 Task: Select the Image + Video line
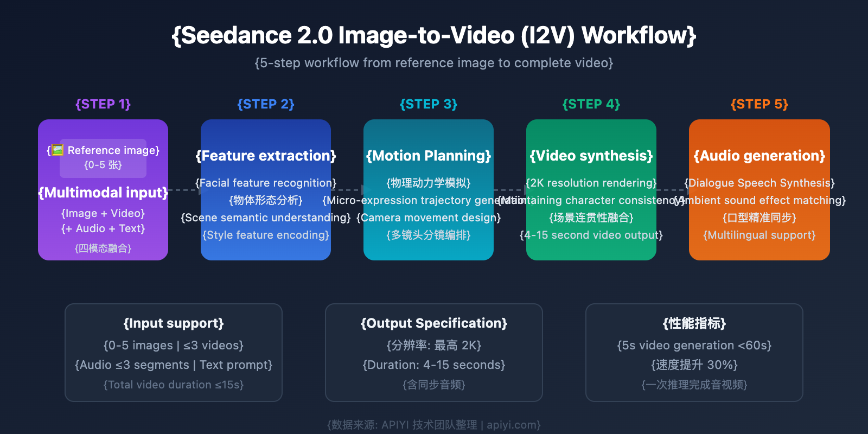tap(103, 213)
